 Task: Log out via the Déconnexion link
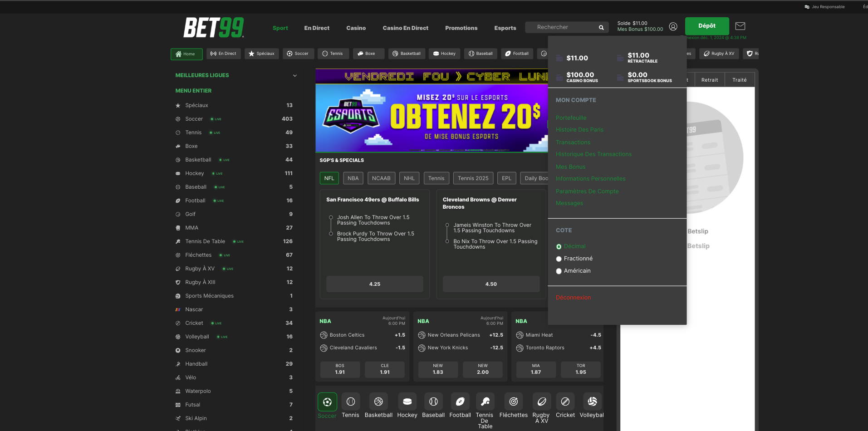pyautogui.click(x=573, y=297)
